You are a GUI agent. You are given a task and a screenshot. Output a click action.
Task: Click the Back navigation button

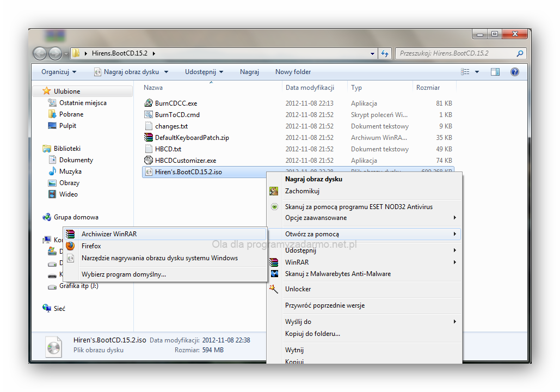[40, 54]
